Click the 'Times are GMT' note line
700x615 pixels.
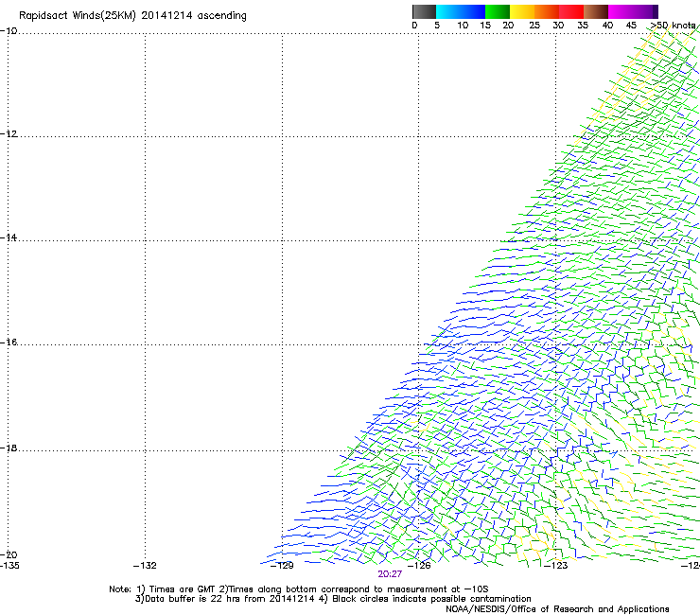tap(298, 589)
